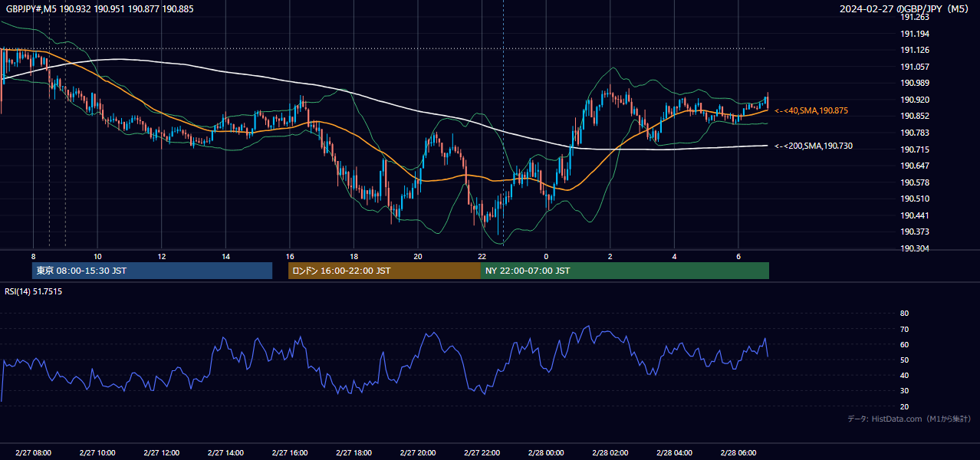Image resolution: width=980 pixels, height=460 pixels.
Task: Click hour label 10 under the price chart
Action: point(97,256)
